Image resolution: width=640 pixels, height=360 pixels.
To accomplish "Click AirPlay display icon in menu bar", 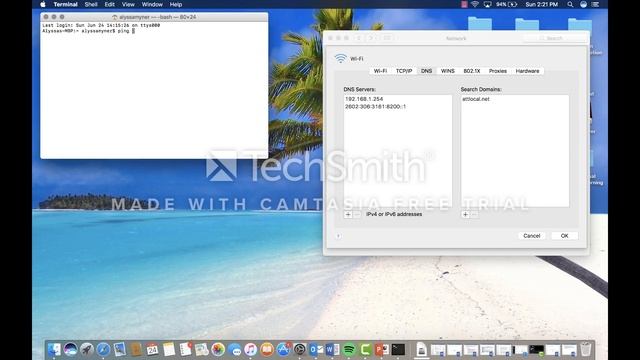I will point(487,4).
